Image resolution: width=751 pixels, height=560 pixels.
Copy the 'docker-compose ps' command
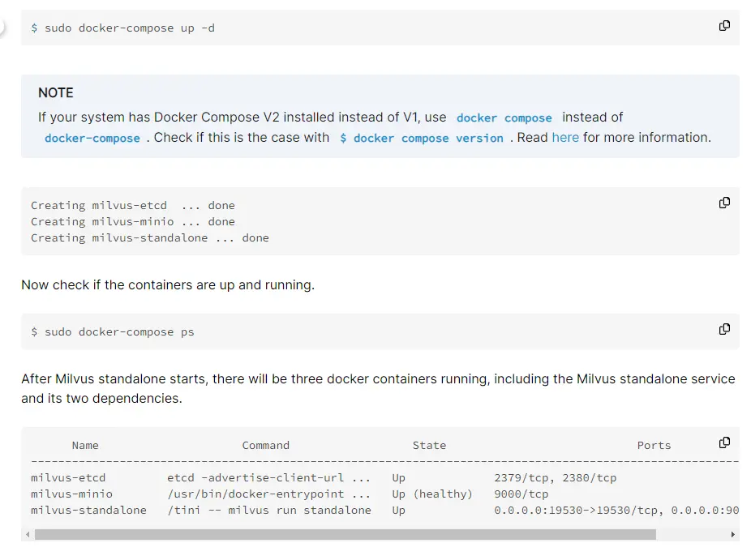coord(724,329)
